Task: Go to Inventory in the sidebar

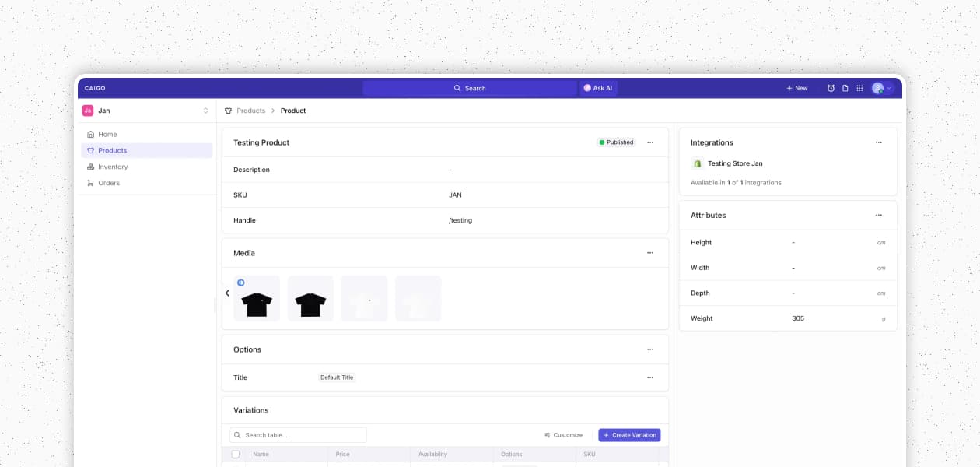Action: click(113, 167)
